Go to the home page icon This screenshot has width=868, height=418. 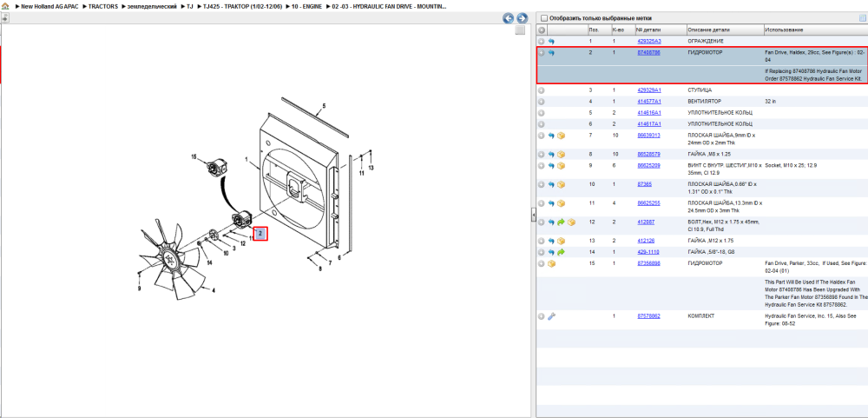[x=5, y=6]
